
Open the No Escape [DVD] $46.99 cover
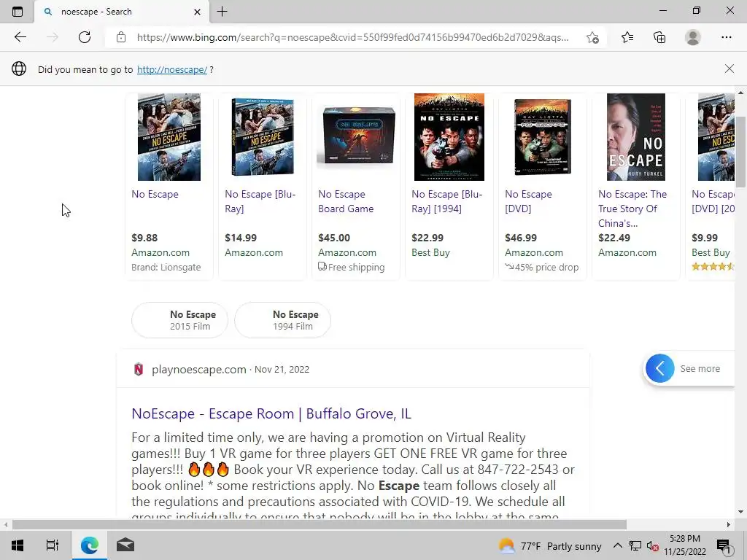tap(543, 137)
